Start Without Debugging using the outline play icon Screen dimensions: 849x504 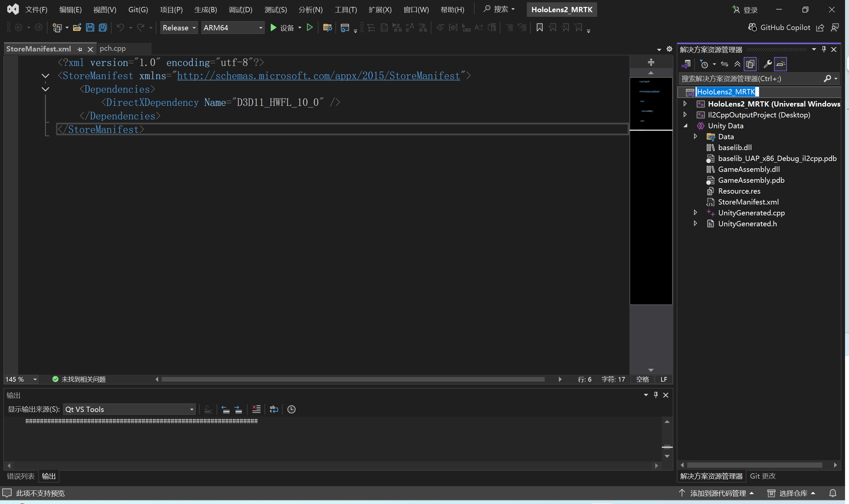pos(309,27)
